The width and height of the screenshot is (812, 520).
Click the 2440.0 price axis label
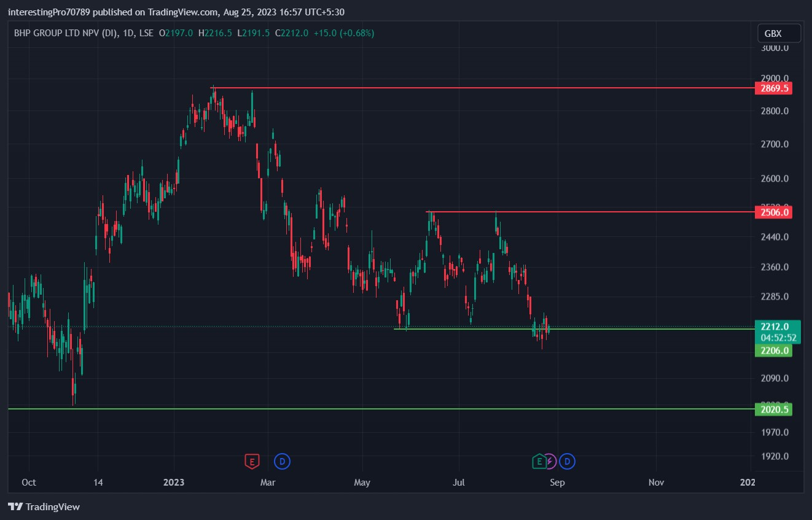point(775,237)
